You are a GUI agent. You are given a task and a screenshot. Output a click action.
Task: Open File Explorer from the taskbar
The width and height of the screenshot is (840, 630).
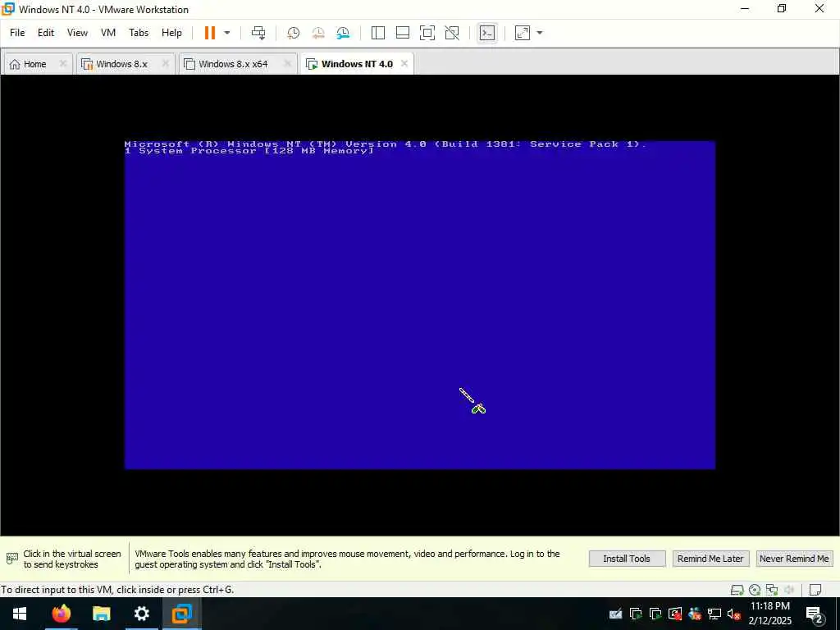click(101, 614)
